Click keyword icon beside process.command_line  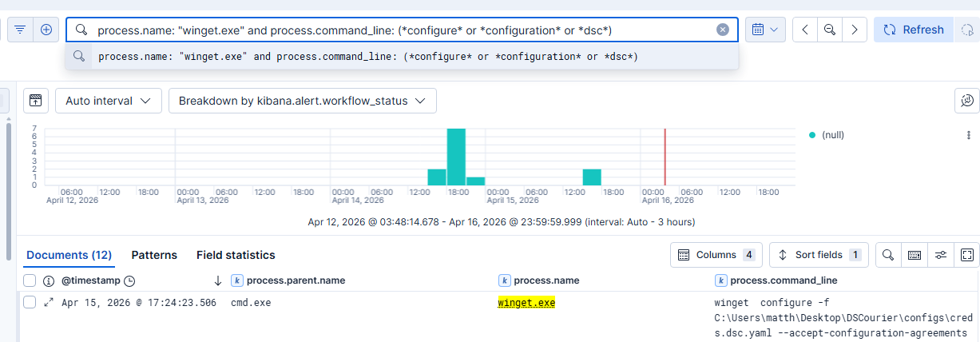click(720, 280)
